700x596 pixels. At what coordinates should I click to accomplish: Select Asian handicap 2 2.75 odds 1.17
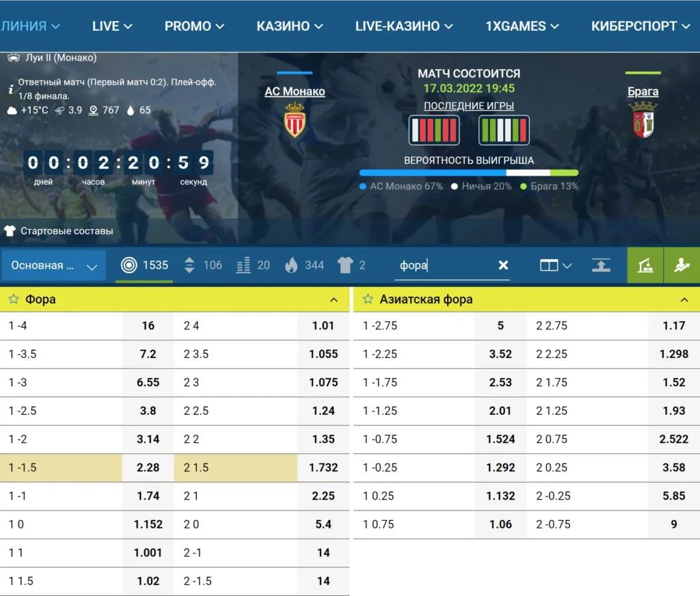pos(673,326)
